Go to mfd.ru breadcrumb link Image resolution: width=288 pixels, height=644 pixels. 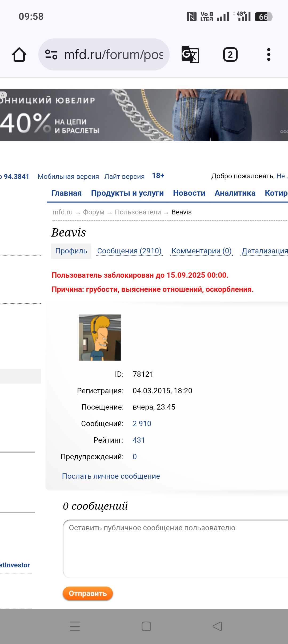62,212
